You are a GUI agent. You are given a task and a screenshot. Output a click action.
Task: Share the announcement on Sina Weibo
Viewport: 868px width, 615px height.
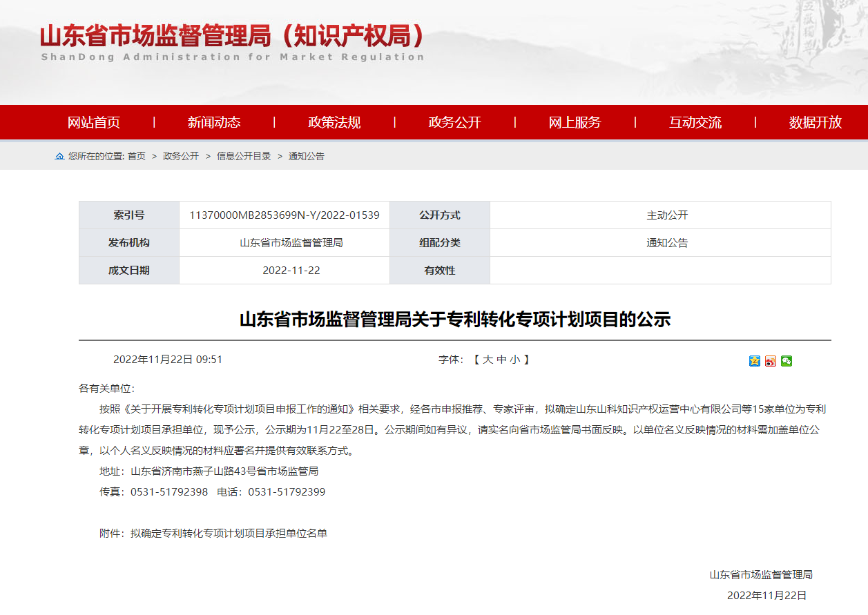(x=771, y=361)
